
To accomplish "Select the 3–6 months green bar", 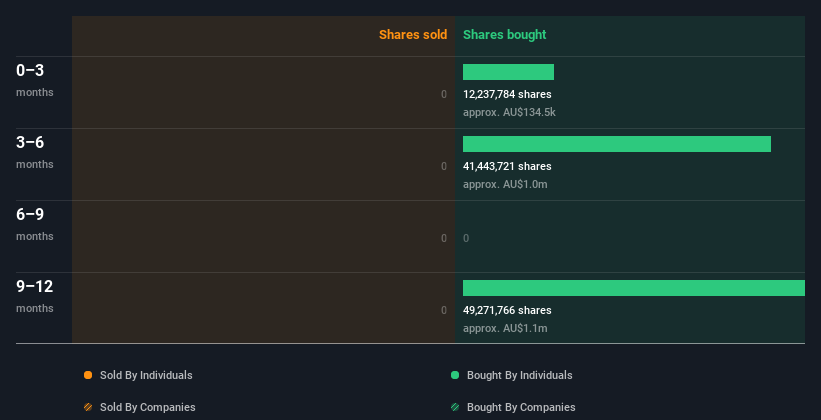I will point(617,144).
